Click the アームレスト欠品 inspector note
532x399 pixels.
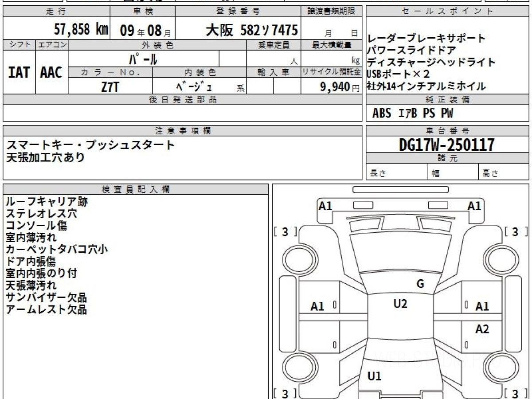(47, 309)
